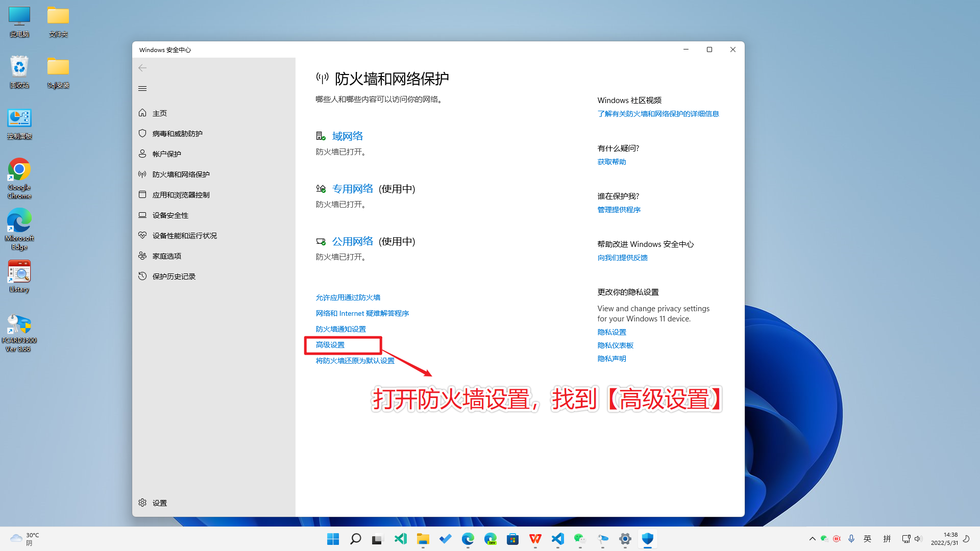980x551 pixels.
Task: Open weather widget showing 30°C
Action: point(24,539)
